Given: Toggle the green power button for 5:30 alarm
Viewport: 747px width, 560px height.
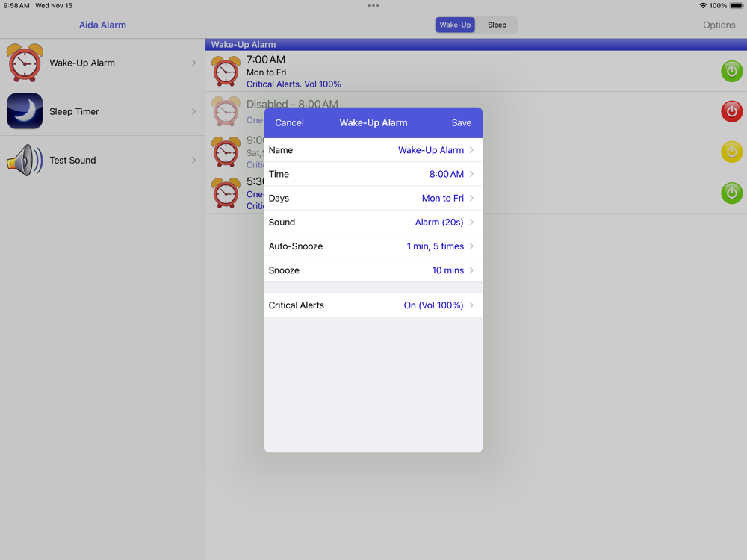Looking at the screenshot, I should click(x=732, y=193).
